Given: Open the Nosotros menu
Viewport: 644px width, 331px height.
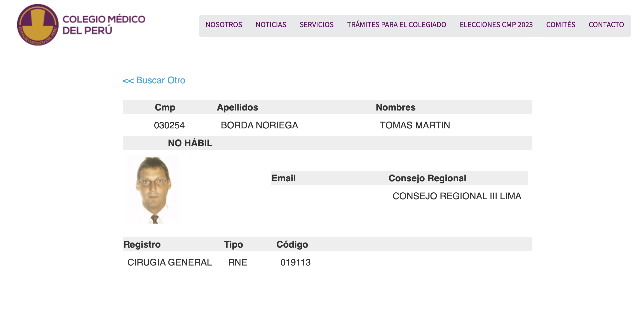Looking at the screenshot, I should click(224, 25).
